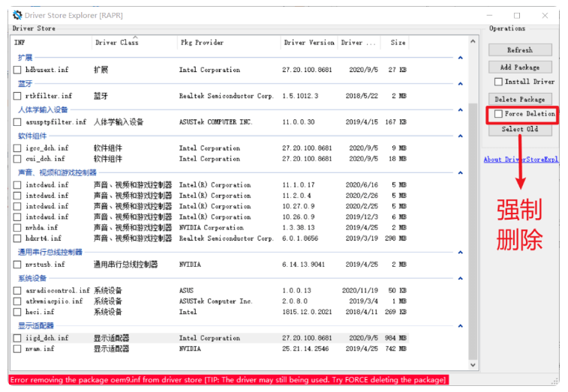The image size is (568, 392).
Task: Select version 25.21.14.2546 cell
Action: 305,349
